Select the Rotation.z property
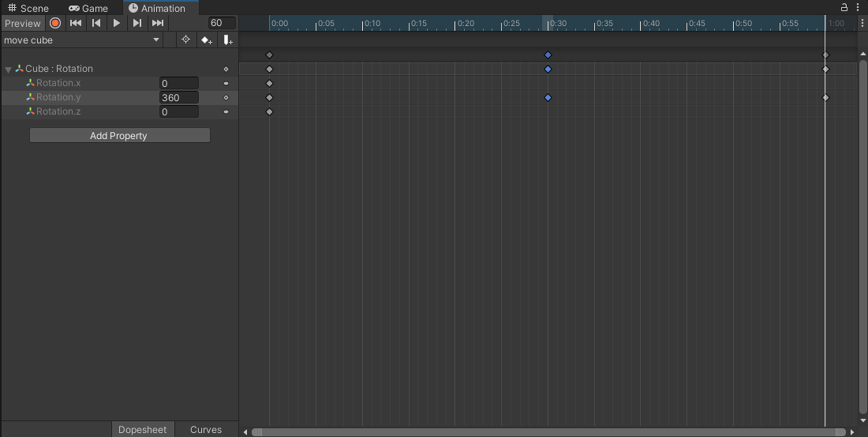The width and height of the screenshot is (868, 437). 58,111
